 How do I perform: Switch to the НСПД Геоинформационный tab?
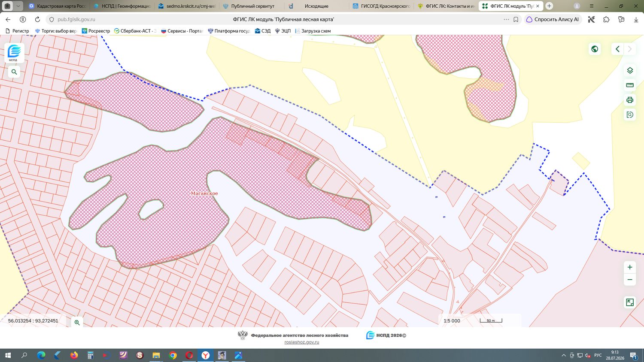click(x=122, y=6)
